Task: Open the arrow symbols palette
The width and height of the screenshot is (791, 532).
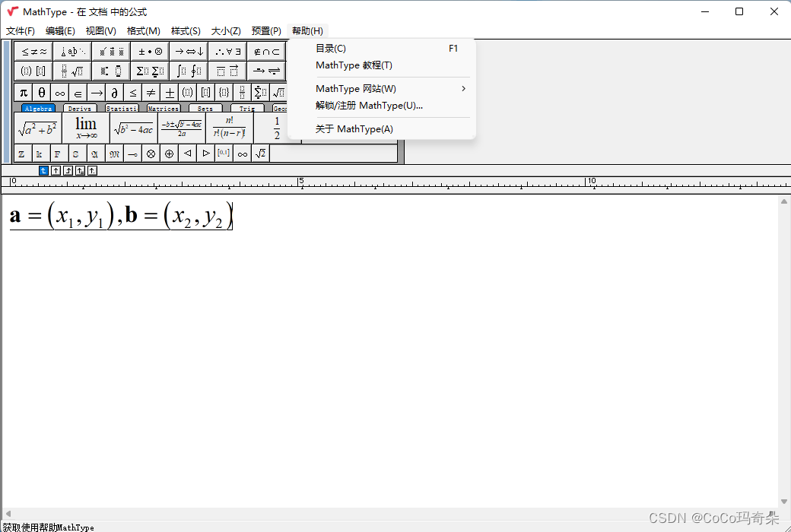Action: 189,52
